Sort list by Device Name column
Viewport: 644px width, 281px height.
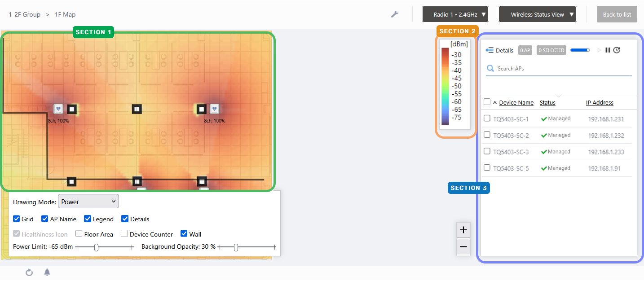516,103
